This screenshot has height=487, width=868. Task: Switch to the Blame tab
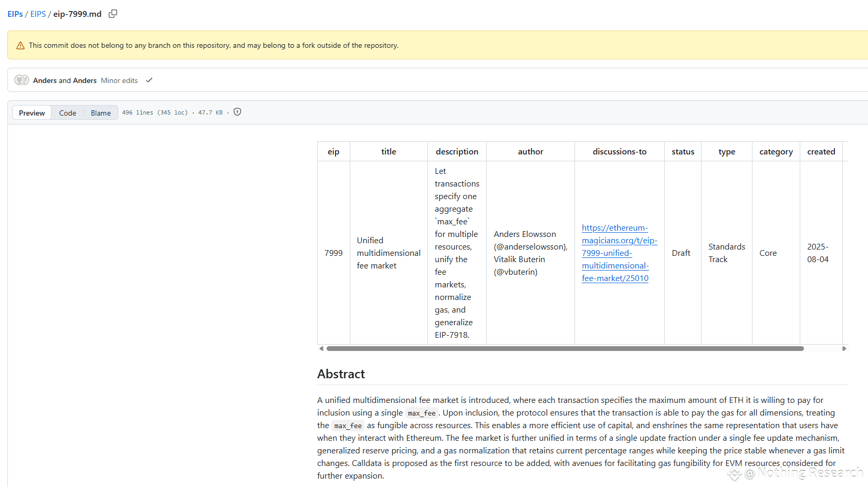[101, 113]
